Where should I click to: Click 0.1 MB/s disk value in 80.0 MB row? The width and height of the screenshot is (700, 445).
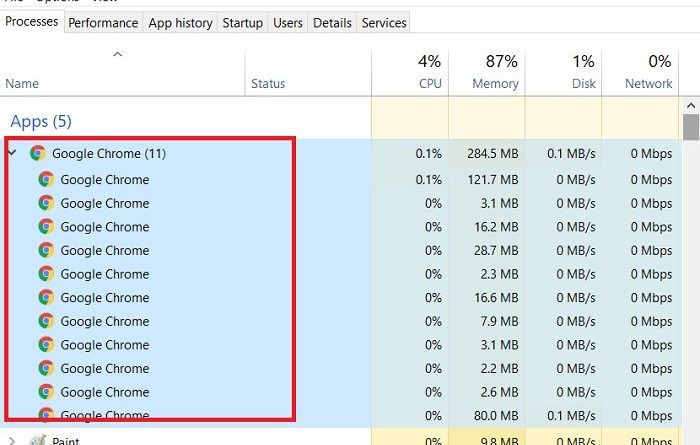[571, 416]
